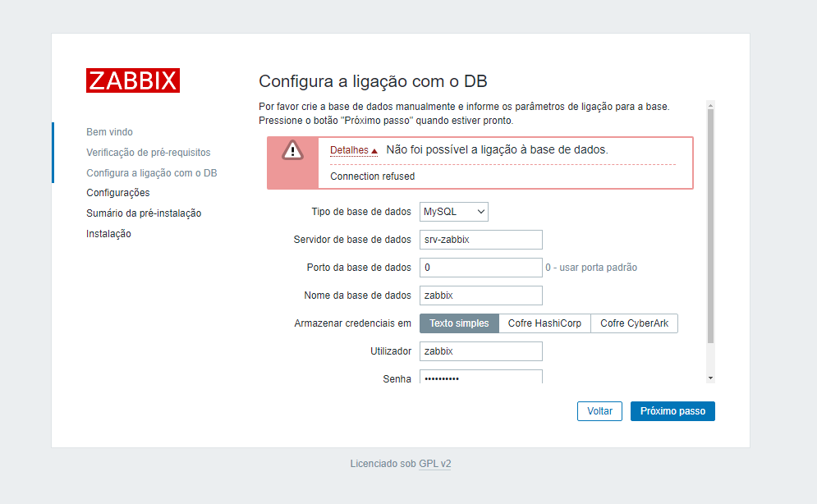Click the Próximo passo button
817x504 pixels.
click(672, 411)
